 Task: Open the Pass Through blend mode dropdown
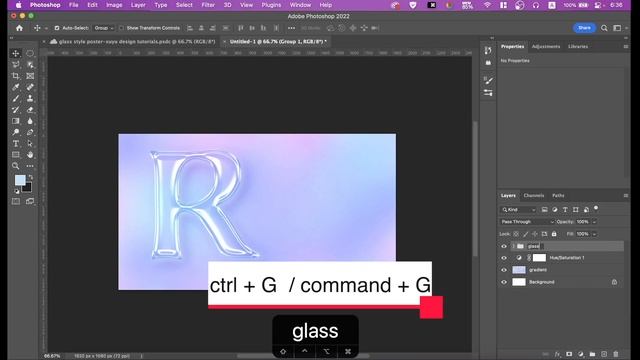point(527,222)
